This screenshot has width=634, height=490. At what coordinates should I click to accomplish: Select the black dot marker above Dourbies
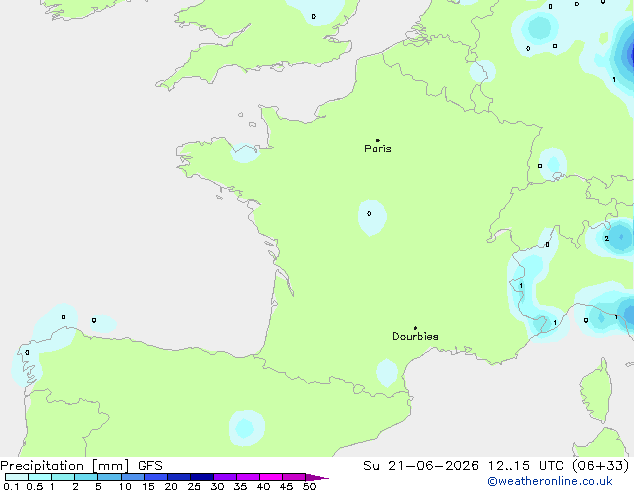pyautogui.click(x=415, y=328)
